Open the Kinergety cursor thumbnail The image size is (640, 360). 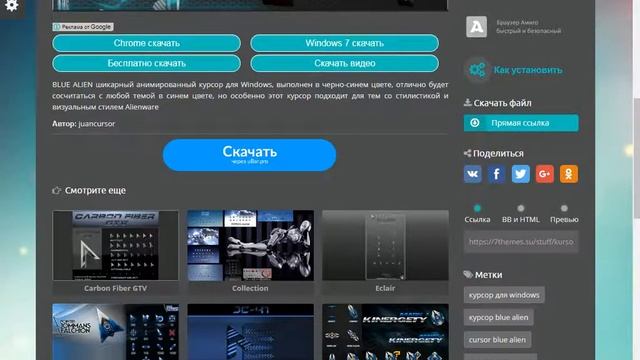point(385,332)
